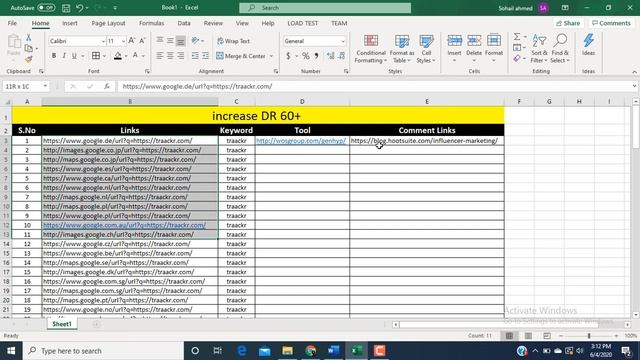Increase font size with larger A icon

131,41
